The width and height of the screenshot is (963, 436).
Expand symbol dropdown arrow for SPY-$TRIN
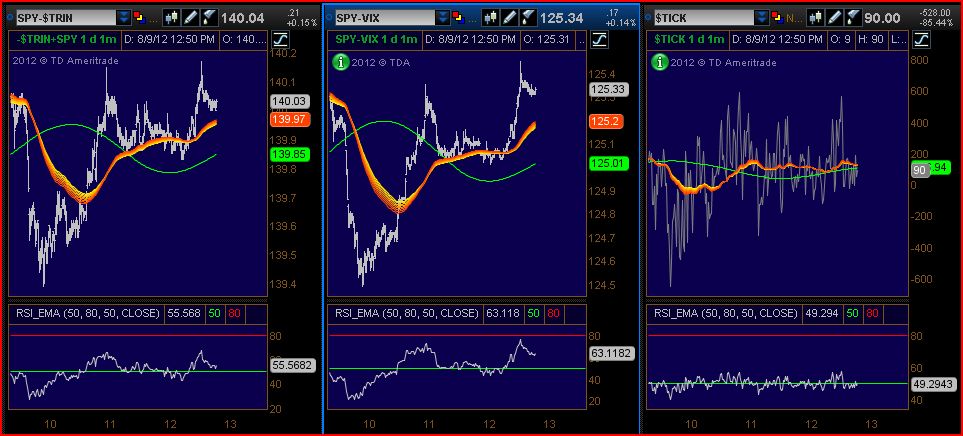(x=125, y=18)
